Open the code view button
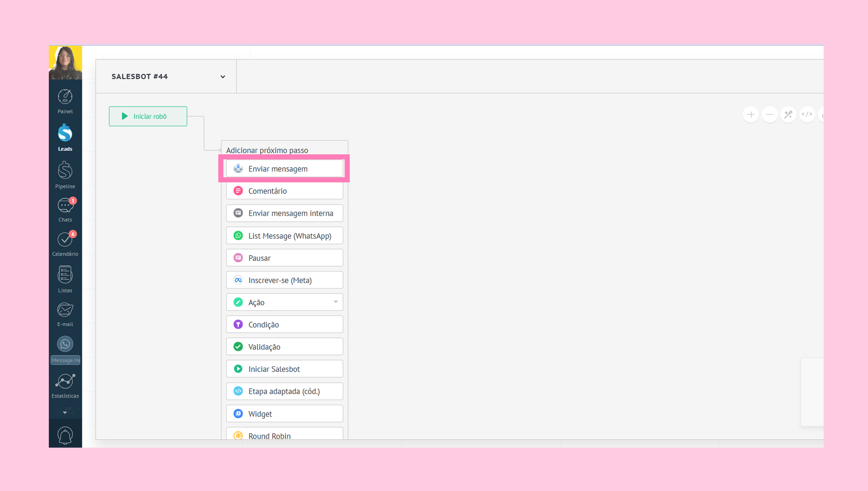The width and height of the screenshot is (868, 491). [x=807, y=115]
